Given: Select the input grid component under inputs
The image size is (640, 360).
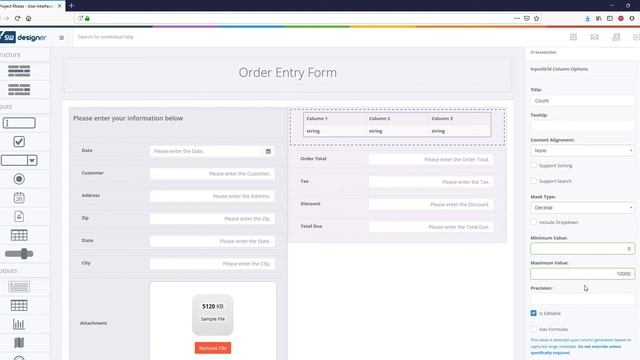Looking at the screenshot, I should click(19, 235).
